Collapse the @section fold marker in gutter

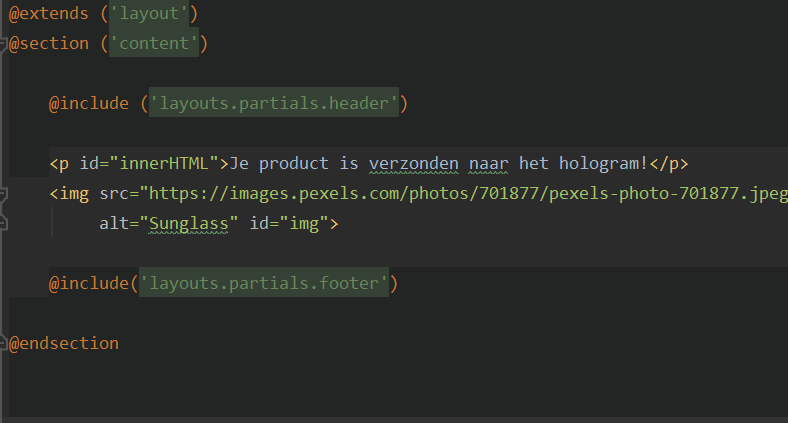pos(3,44)
